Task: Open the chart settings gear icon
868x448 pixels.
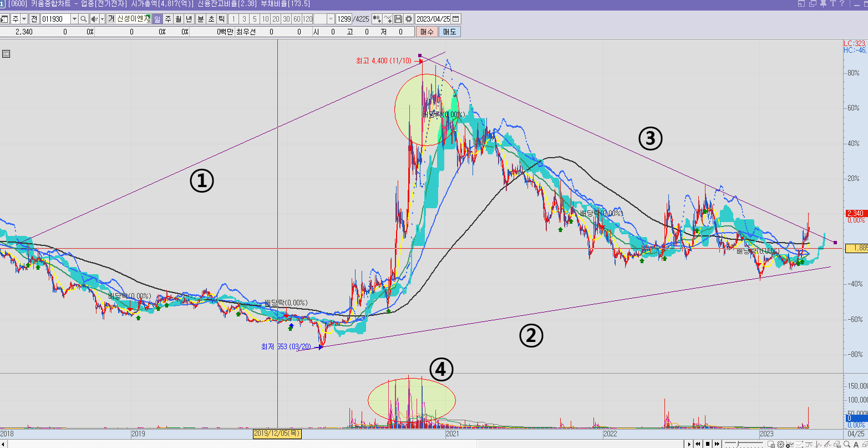Action: pyautogui.click(x=409, y=19)
